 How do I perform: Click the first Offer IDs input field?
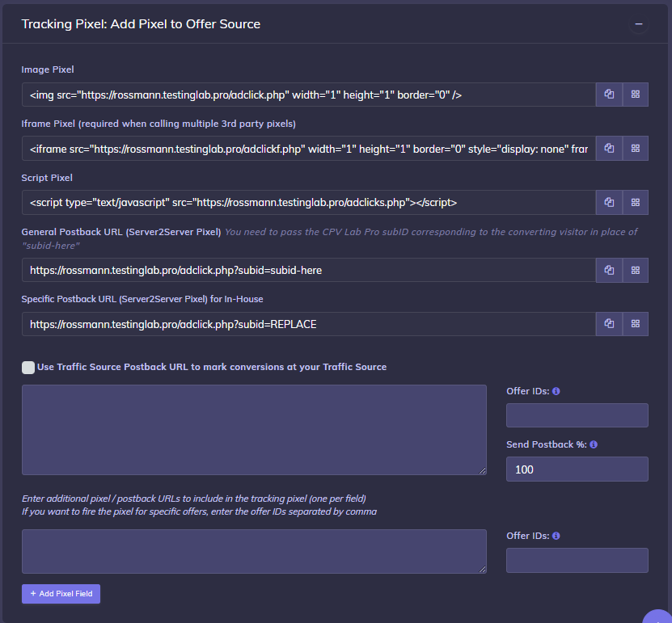click(577, 415)
